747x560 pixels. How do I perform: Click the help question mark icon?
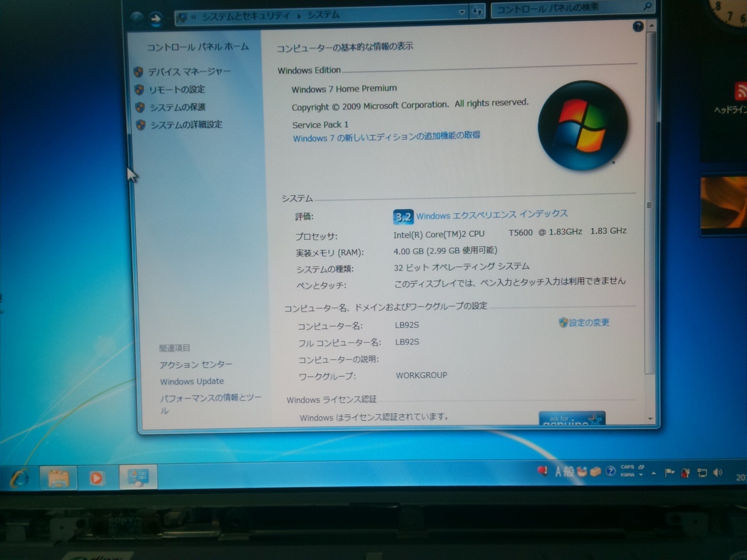(x=637, y=26)
